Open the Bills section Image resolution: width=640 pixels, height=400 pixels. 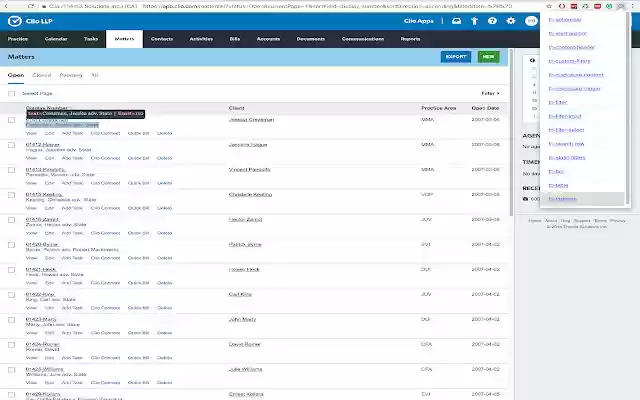pos(235,39)
